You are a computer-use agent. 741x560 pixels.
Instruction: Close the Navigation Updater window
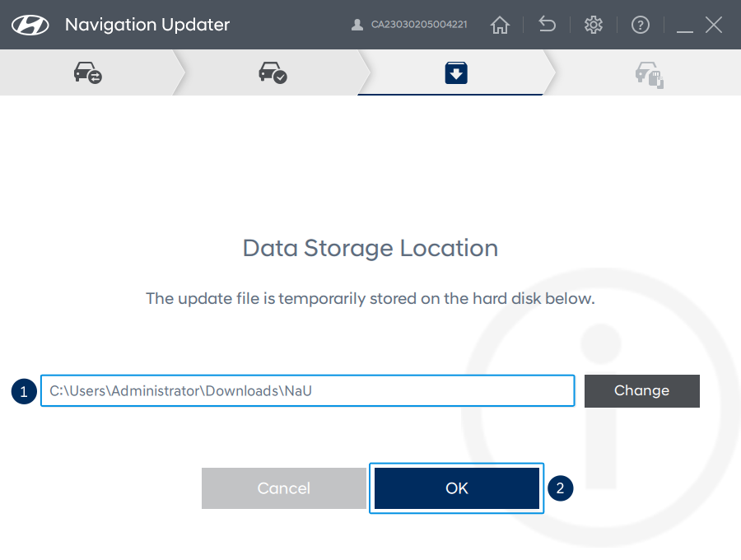click(x=714, y=25)
